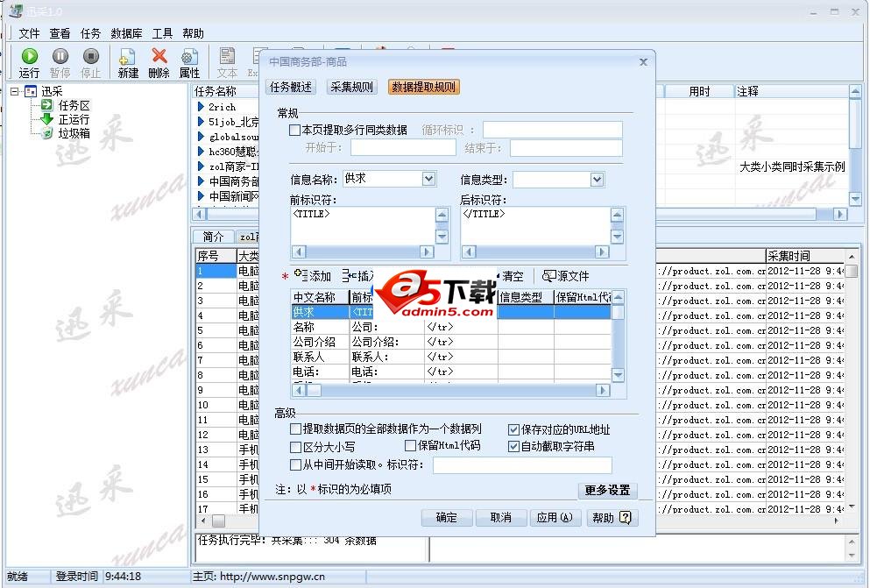The height and width of the screenshot is (588, 870).
Task: Switch to 简介 tab in lower panel
Action: click(x=213, y=237)
